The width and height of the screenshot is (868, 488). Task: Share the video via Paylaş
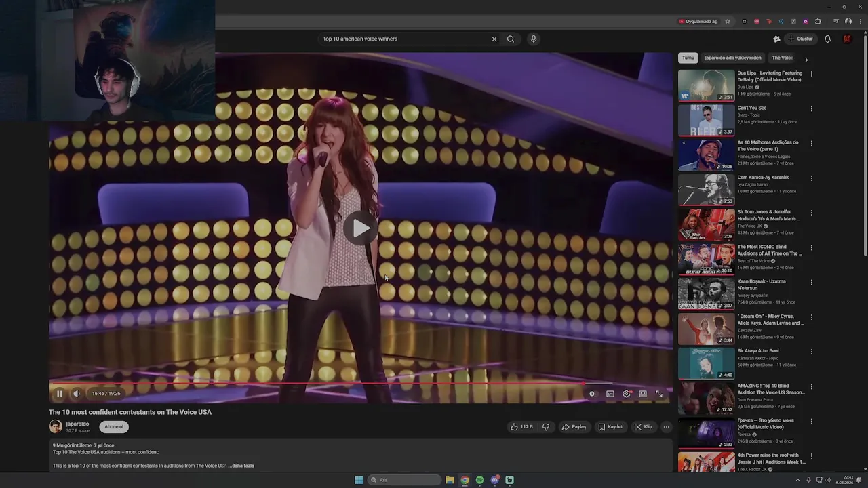click(574, 427)
